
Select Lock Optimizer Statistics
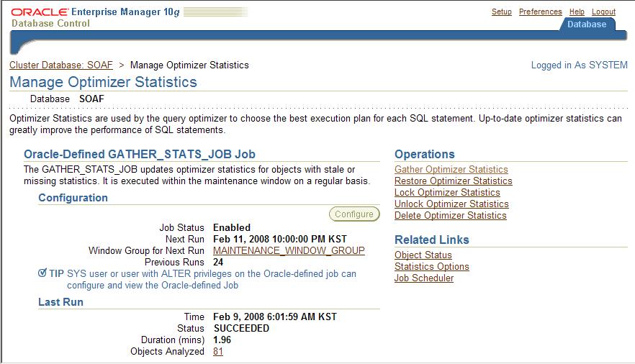click(x=446, y=193)
